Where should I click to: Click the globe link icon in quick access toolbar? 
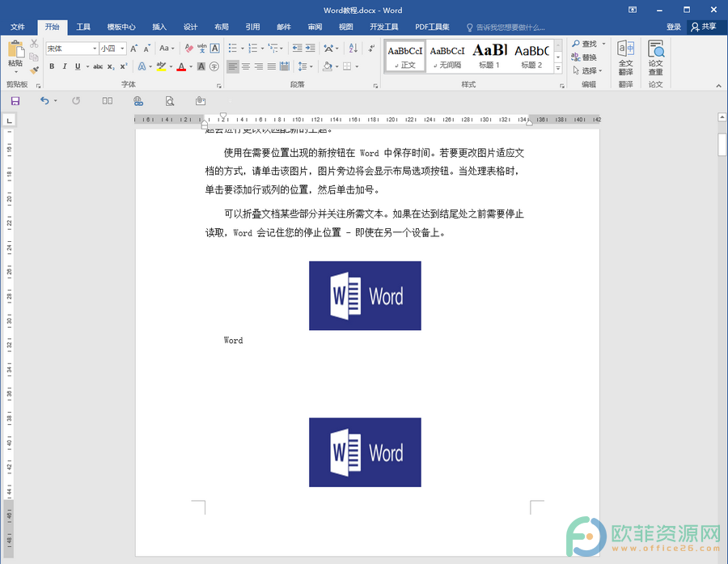pyautogui.click(x=138, y=101)
